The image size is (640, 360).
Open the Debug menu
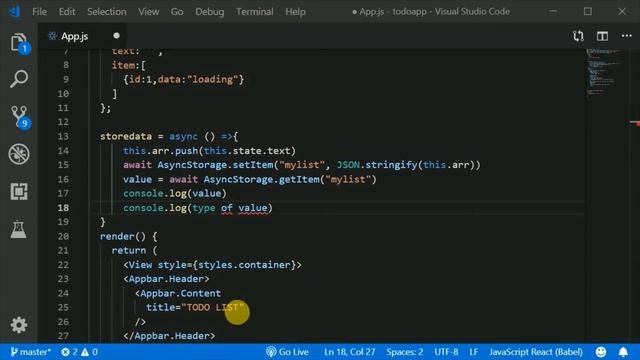pyautogui.click(x=209, y=11)
